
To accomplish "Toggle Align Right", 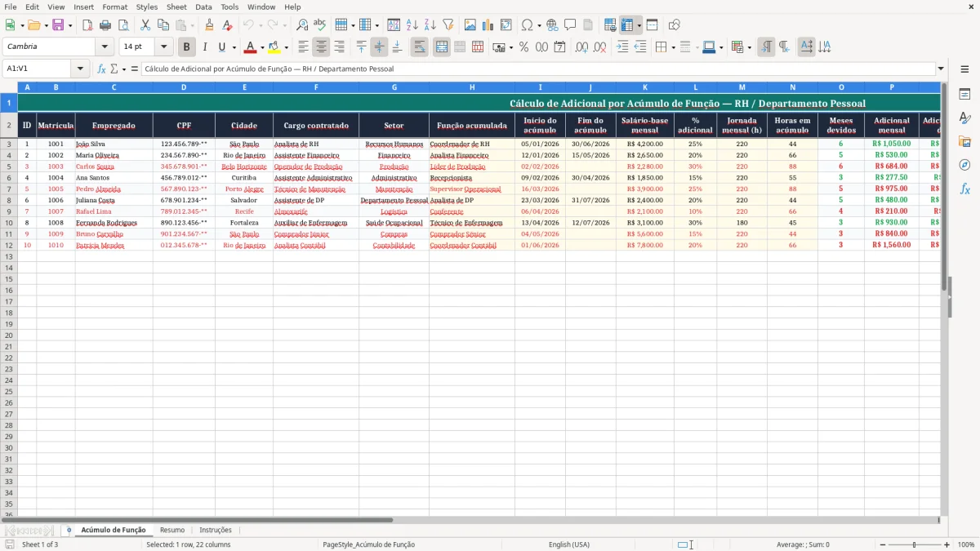I will (x=340, y=47).
